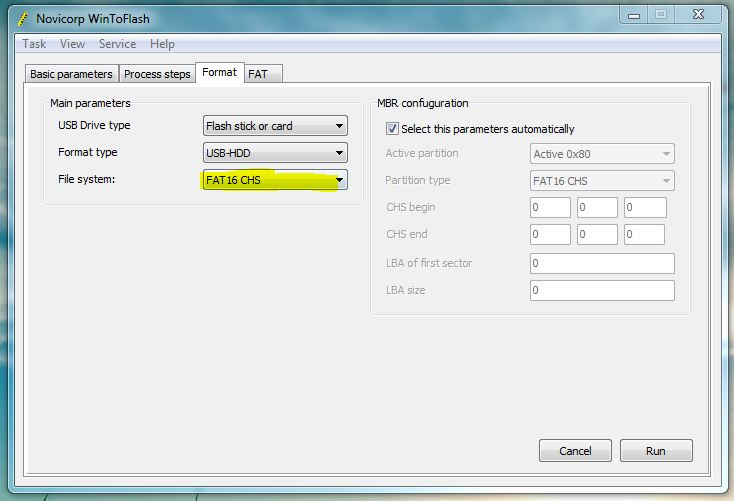The width and height of the screenshot is (734, 501).
Task: Click the MBR confuguration group title
Action: pyautogui.click(x=422, y=103)
